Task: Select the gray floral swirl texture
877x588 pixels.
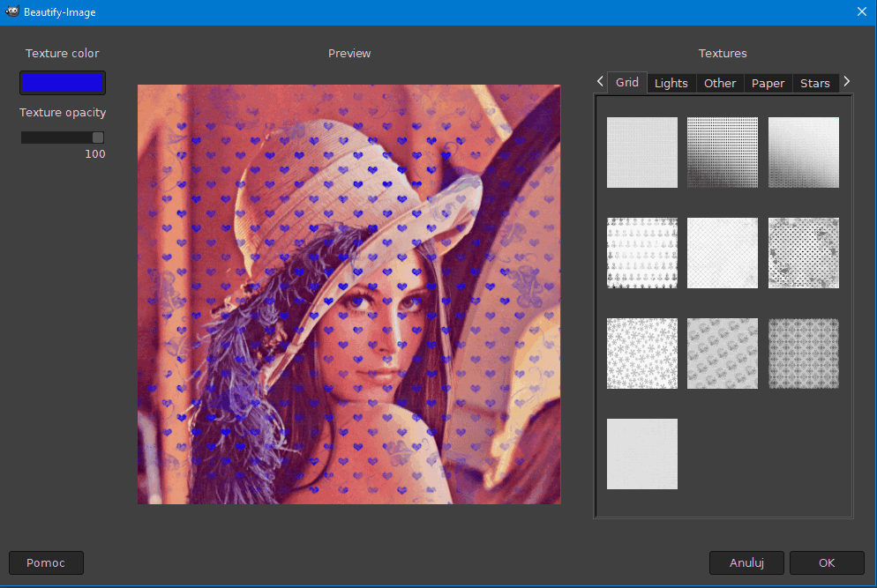Action: [x=723, y=354]
